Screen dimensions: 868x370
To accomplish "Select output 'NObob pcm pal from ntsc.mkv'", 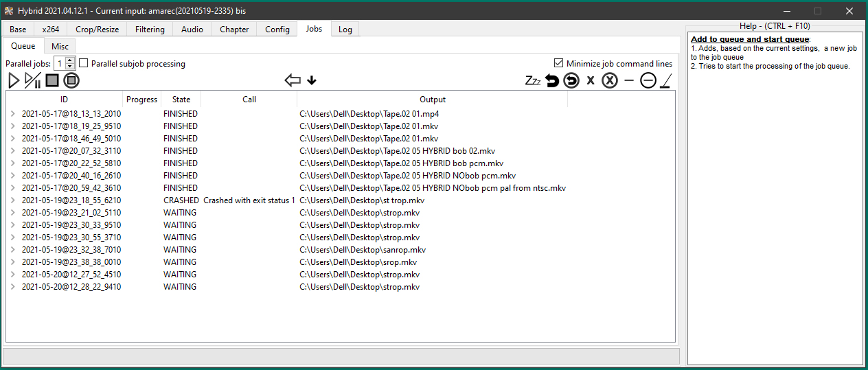I will point(433,188).
